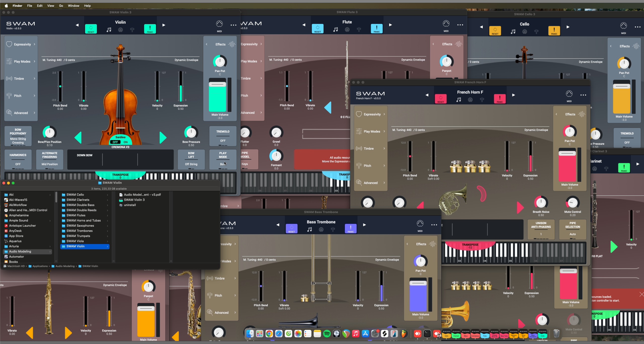
Task: Toggle BOW POLYPHONY Mono String Crossing
Action: point(18,136)
